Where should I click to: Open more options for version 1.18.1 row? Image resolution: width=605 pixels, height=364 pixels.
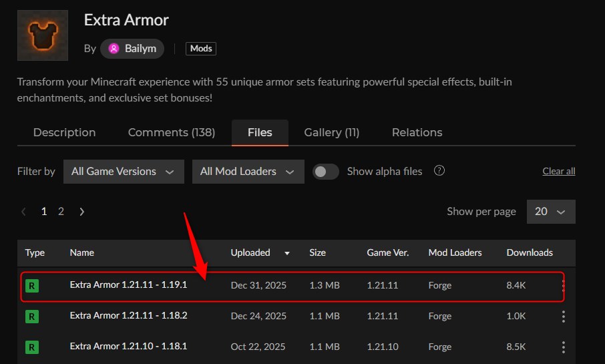pos(564,347)
